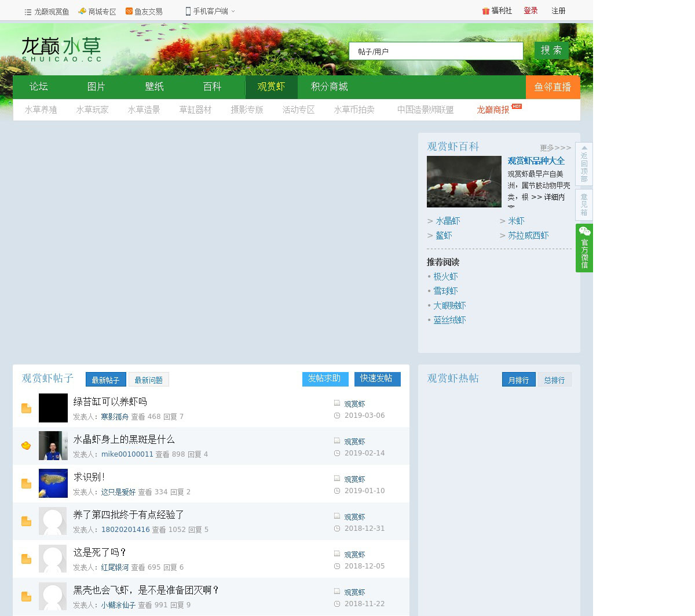695x616 pixels.
Task: Open the 雪球虾 recommended reading link
Action: point(445,291)
